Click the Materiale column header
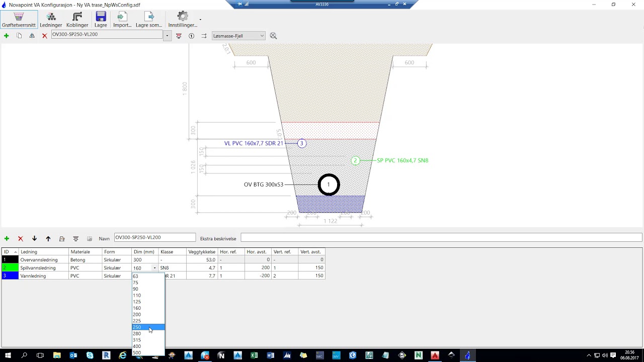The image size is (644, 362). [x=86, y=252]
